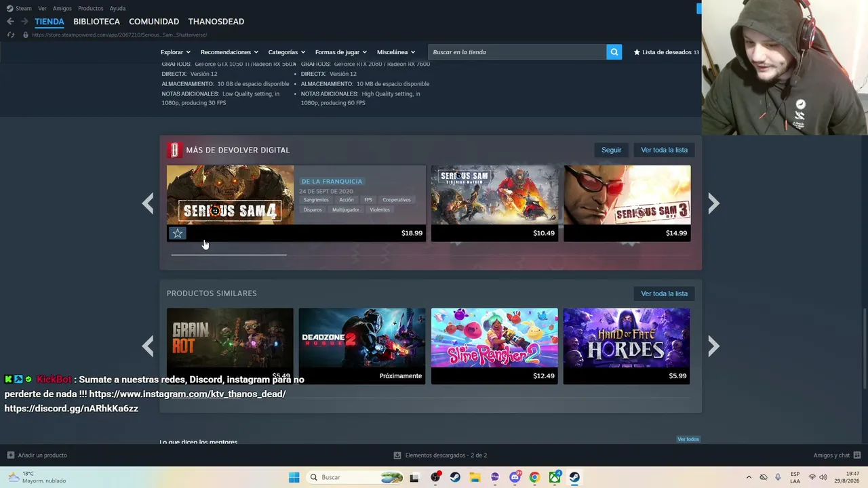The image size is (868, 488).
Task: Show next Devolver Digital games with right arrow
Action: pos(713,203)
